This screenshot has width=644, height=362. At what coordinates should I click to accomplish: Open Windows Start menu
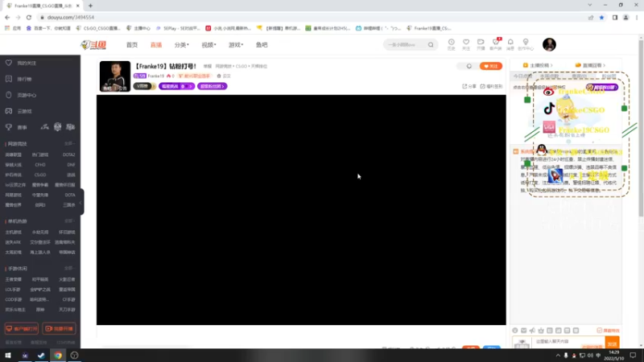[8, 356]
